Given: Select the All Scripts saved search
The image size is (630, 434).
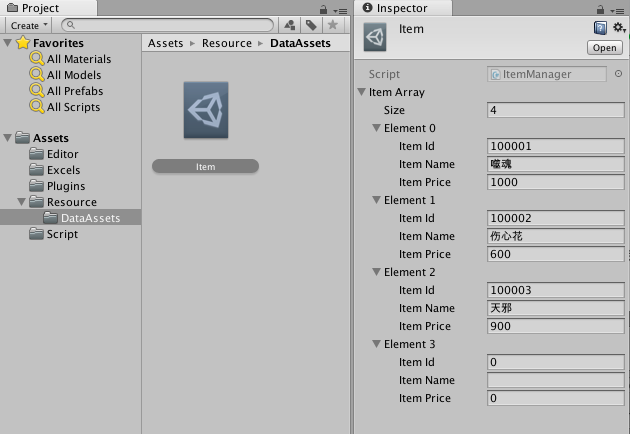Looking at the screenshot, I should pos(65,107).
